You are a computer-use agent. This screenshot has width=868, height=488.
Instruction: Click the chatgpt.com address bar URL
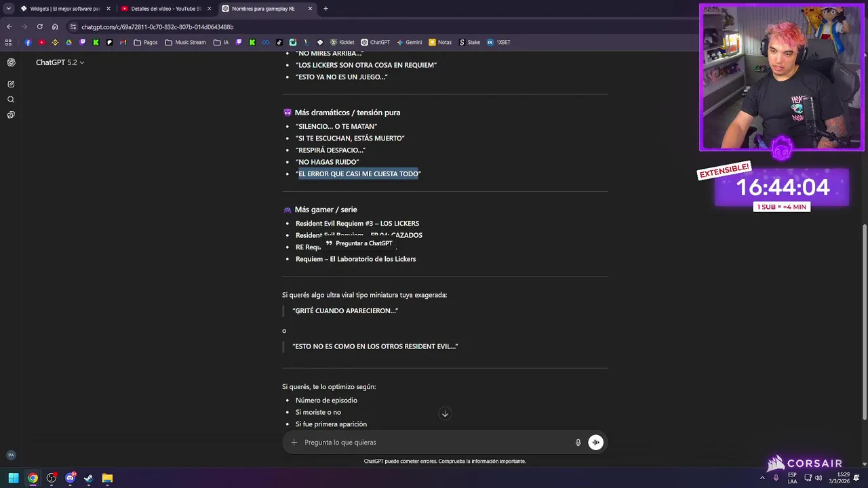click(157, 27)
